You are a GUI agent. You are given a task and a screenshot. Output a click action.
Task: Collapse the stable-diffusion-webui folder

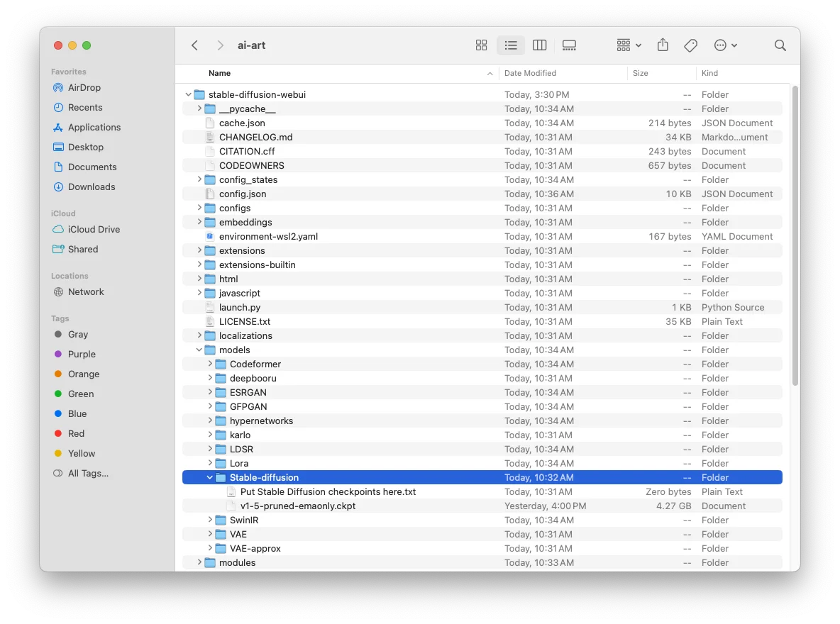(x=189, y=94)
